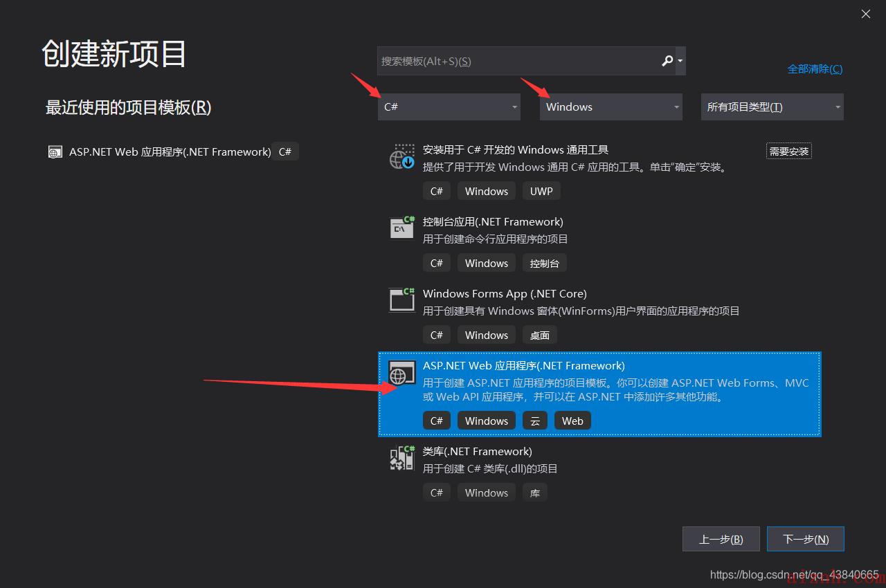Select 安装用于 C# 开发的 Windows 通用工具
The image size is (886, 588).
(x=516, y=149)
